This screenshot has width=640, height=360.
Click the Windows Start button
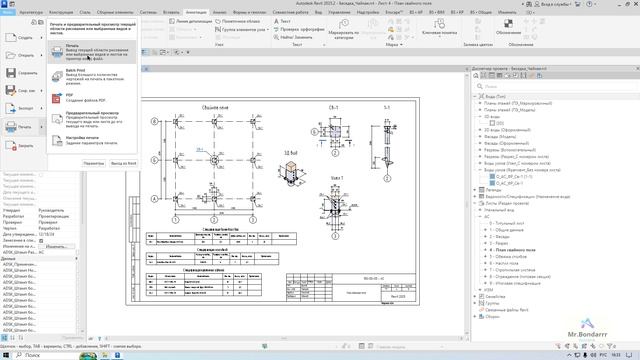click(6, 356)
